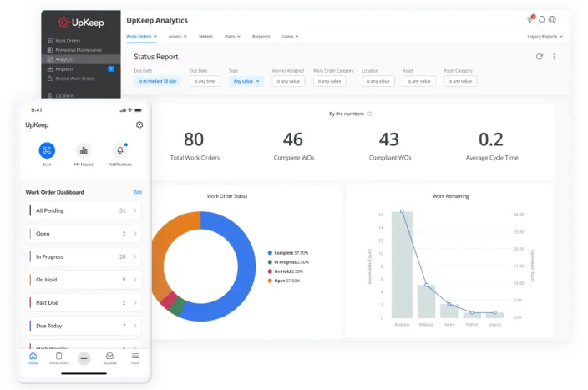This screenshot has height=390, width=588.
Task: Click the Asset filter value
Action: [x=419, y=81]
